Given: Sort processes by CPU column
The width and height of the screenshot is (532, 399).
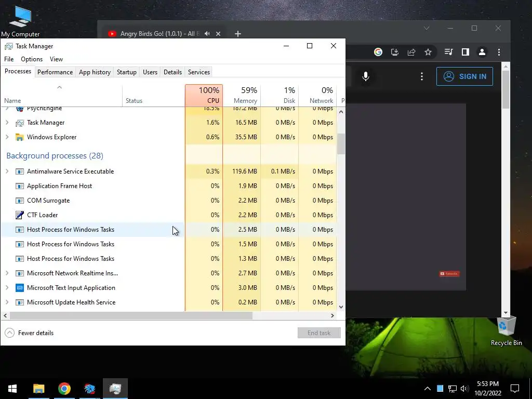Looking at the screenshot, I should 204,96.
